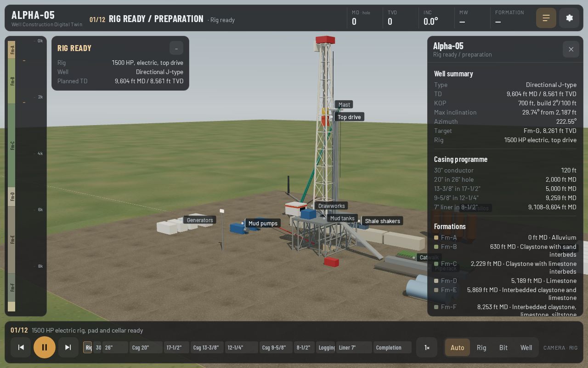Open the settings gear
Viewport: 588px width, 368px height.
coord(569,18)
